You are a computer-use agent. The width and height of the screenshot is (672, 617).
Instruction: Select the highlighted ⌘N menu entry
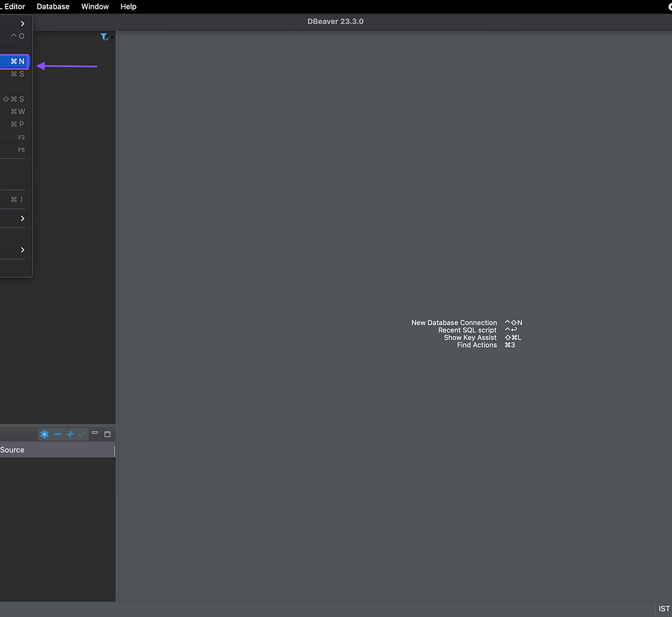coord(14,62)
